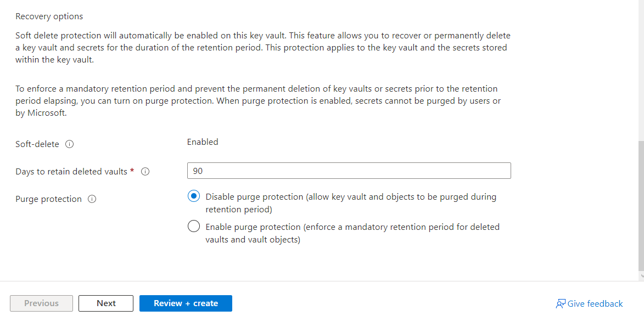Focus the Days to retain input showing 90
The height and width of the screenshot is (316, 644).
coord(349,171)
